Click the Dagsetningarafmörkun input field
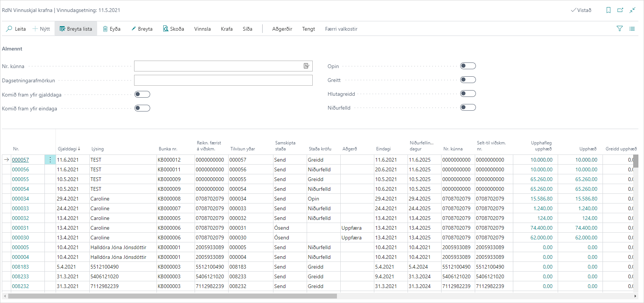 223,80
